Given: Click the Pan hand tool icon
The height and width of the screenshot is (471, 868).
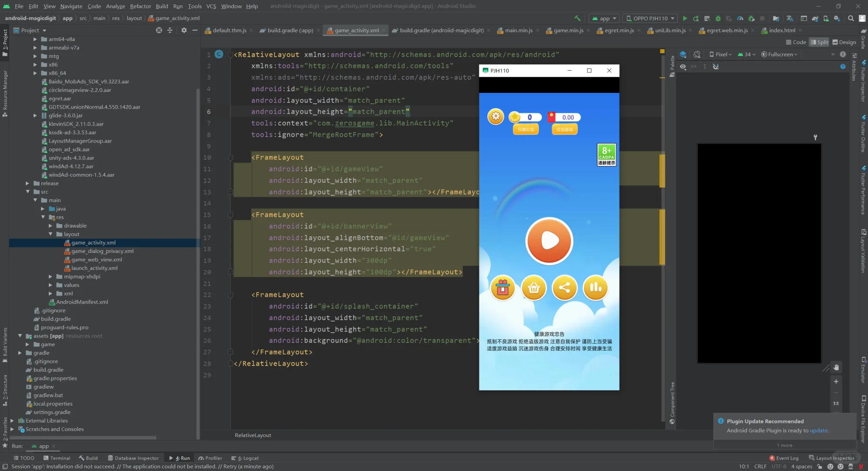Looking at the screenshot, I should coord(836,367).
